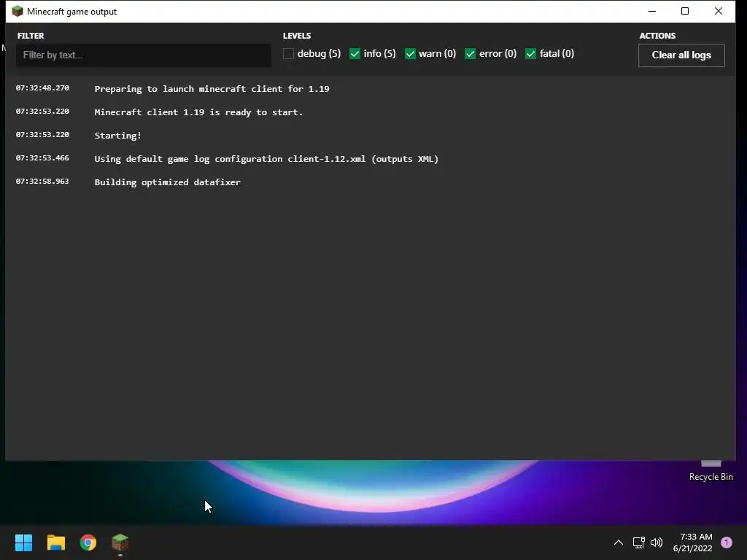Open File Explorer from taskbar
The width and height of the screenshot is (747, 560).
pyautogui.click(x=56, y=542)
